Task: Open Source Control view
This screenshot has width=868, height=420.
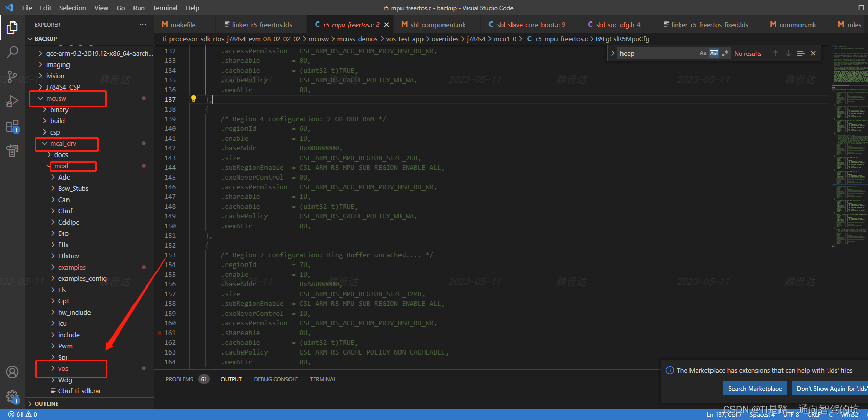Action: tap(12, 77)
